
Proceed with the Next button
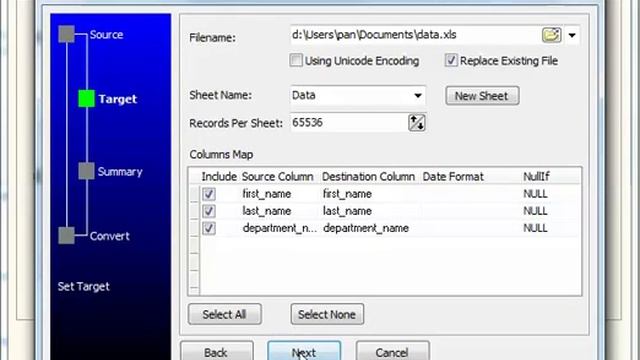pos(304,351)
